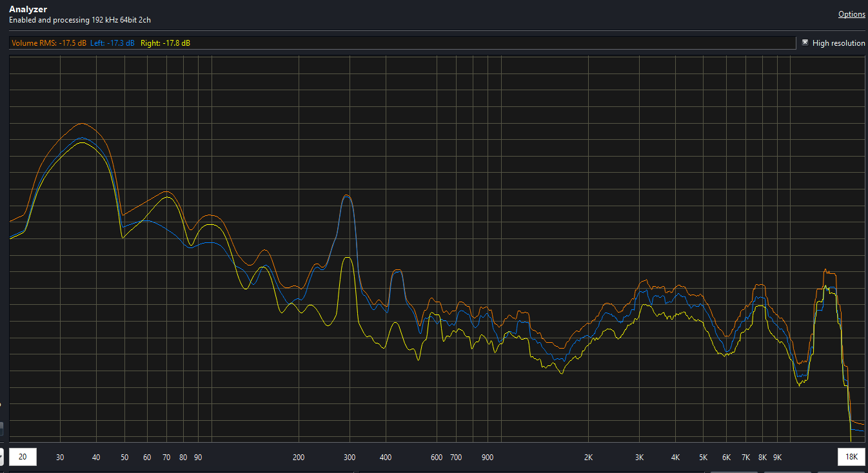Click the 'Enabled and processing 192 kHz' status text

(80, 20)
